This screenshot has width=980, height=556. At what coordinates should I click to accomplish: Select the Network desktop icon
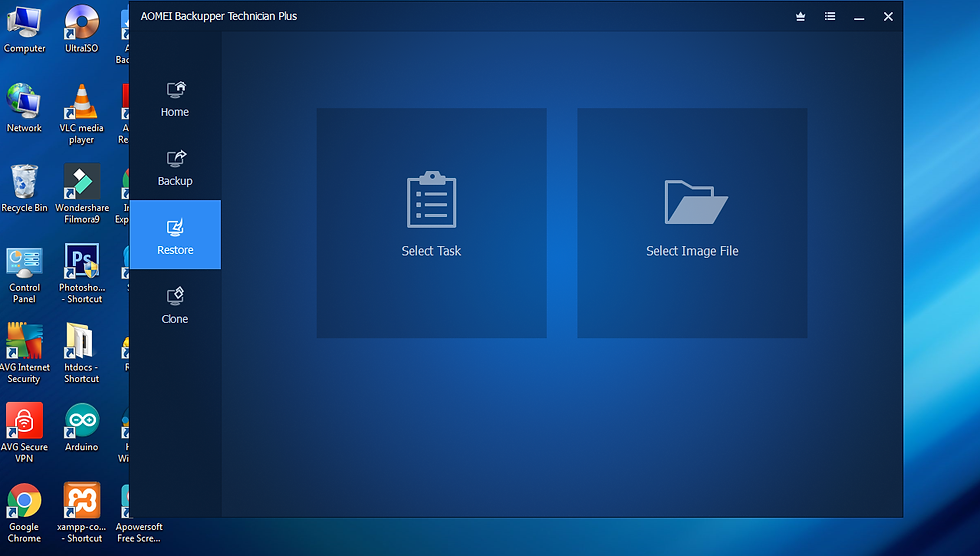point(24,109)
